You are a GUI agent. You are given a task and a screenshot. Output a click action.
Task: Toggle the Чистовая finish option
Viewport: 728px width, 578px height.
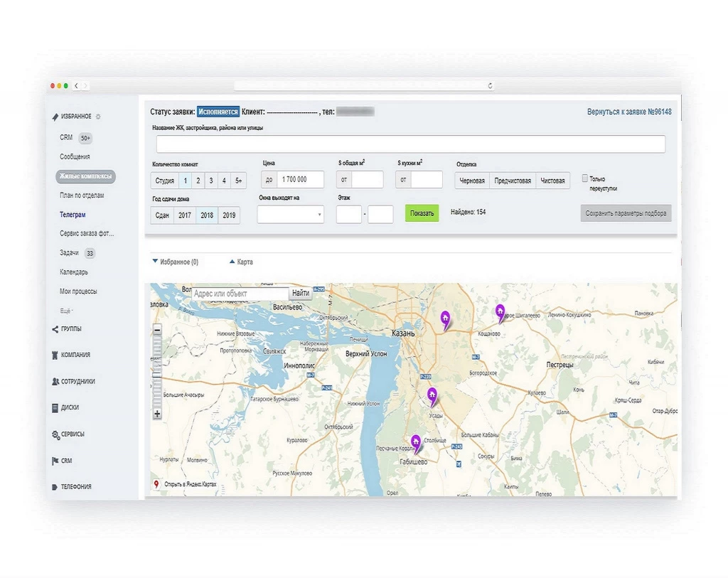click(552, 181)
